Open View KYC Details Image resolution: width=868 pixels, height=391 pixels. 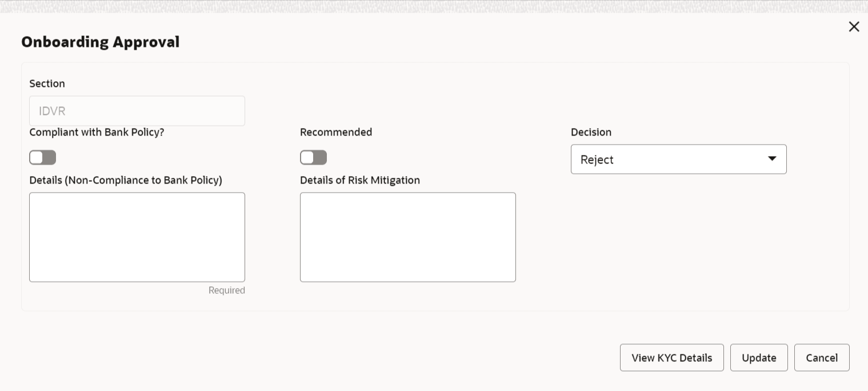click(671, 358)
